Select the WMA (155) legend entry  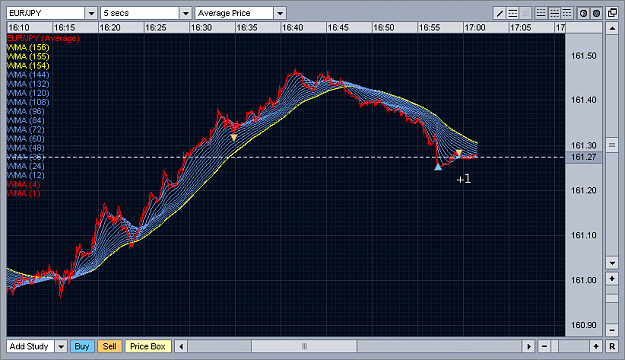28,57
